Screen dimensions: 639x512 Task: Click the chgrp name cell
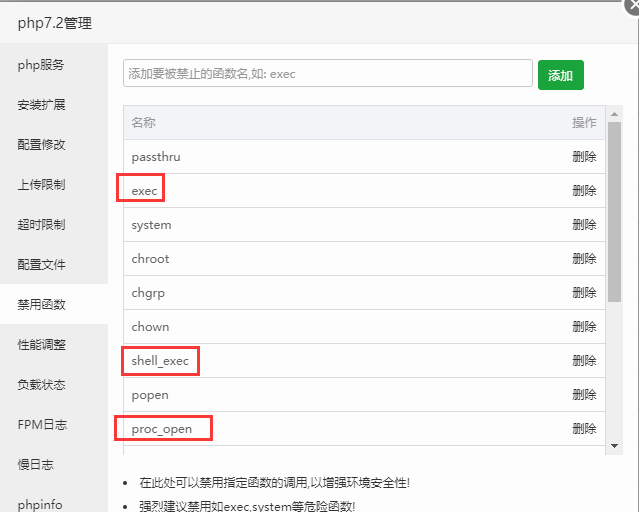click(x=148, y=293)
